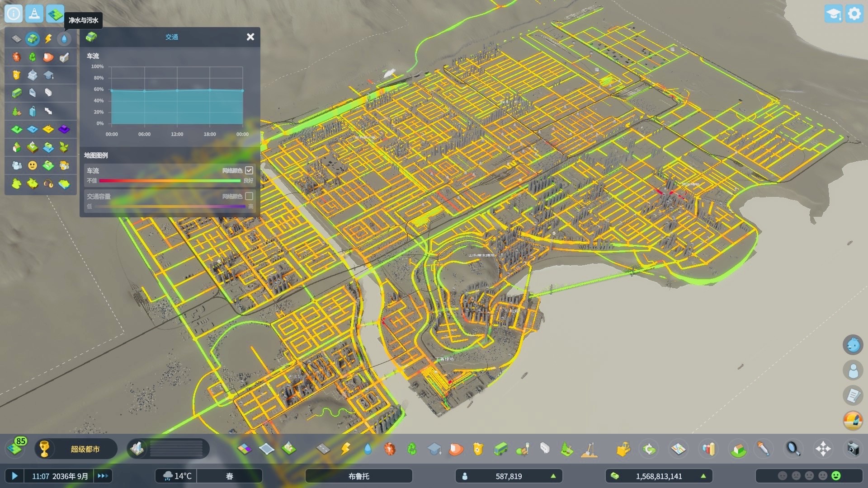Open the Chirper bird feed
Image resolution: width=868 pixels, height=488 pixels.
coord(853,345)
